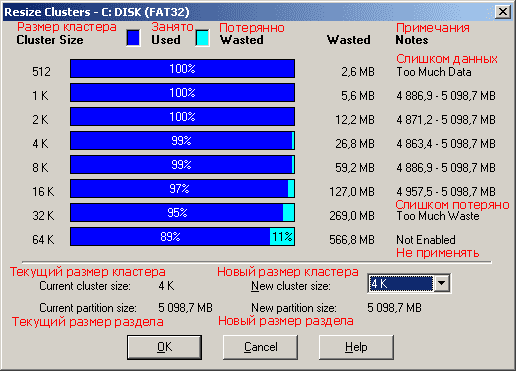Close the Resize Clusters dialog
The height and width of the screenshot is (371, 516).
[503, 12]
